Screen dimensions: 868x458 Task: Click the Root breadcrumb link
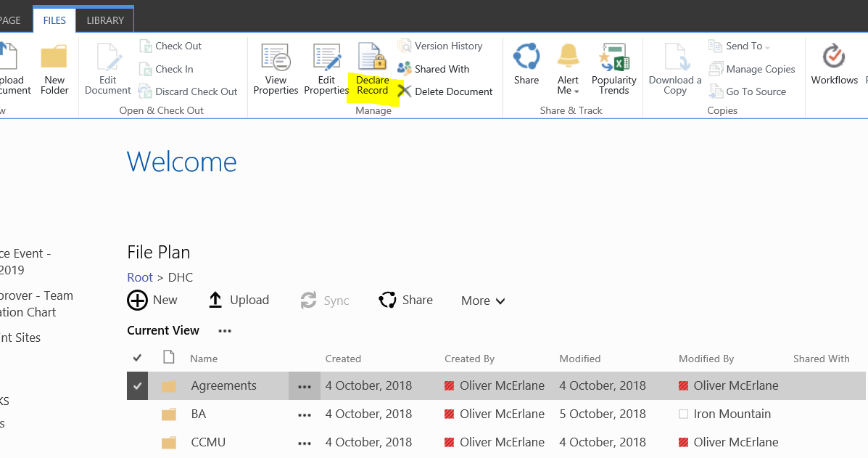pyautogui.click(x=140, y=277)
